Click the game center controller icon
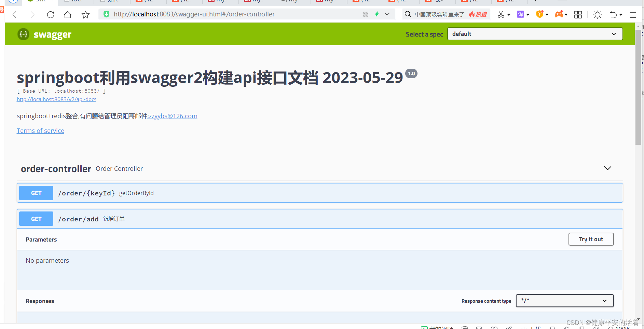644x329 pixels. [559, 14]
